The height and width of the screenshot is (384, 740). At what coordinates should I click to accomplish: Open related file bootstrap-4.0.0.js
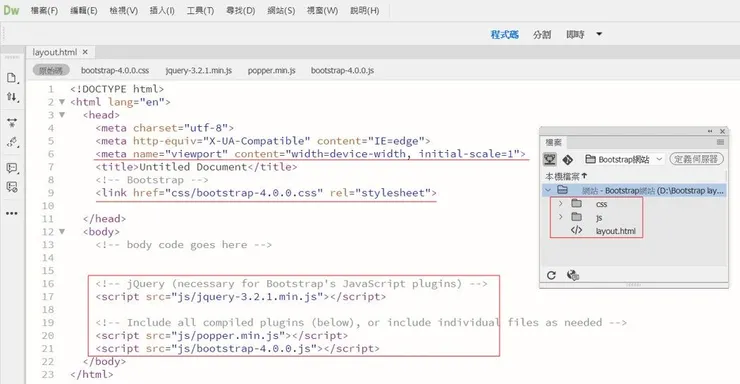[x=342, y=70]
